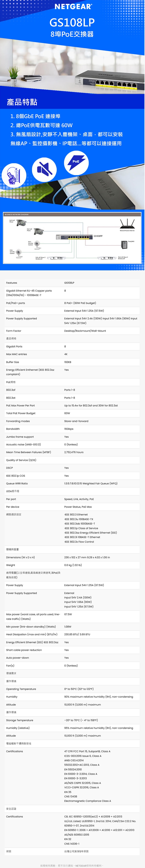Click the 保固 warranty row at bottom
Viewport: 145px width, 868px height.
pyautogui.click(x=9, y=851)
